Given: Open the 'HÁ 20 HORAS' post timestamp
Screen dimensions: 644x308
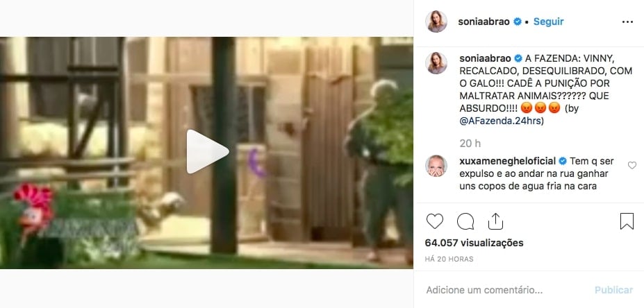Looking at the screenshot, I should (449, 259).
